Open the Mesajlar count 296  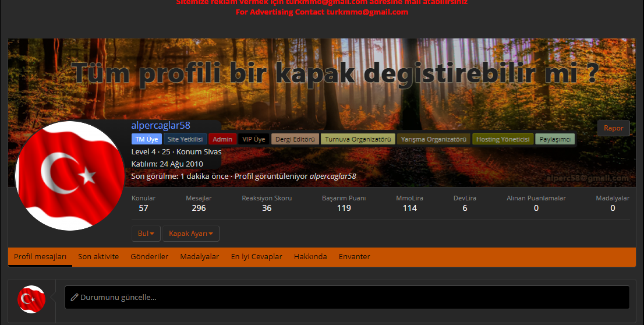[x=199, y=208]
